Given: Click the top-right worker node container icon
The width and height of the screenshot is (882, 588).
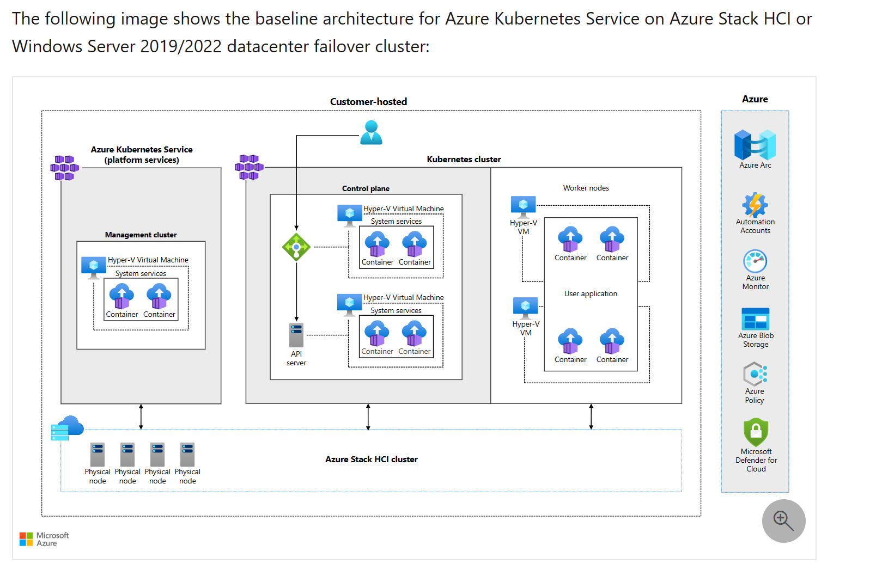Looking at the screenshot, I should coord(612,240).
